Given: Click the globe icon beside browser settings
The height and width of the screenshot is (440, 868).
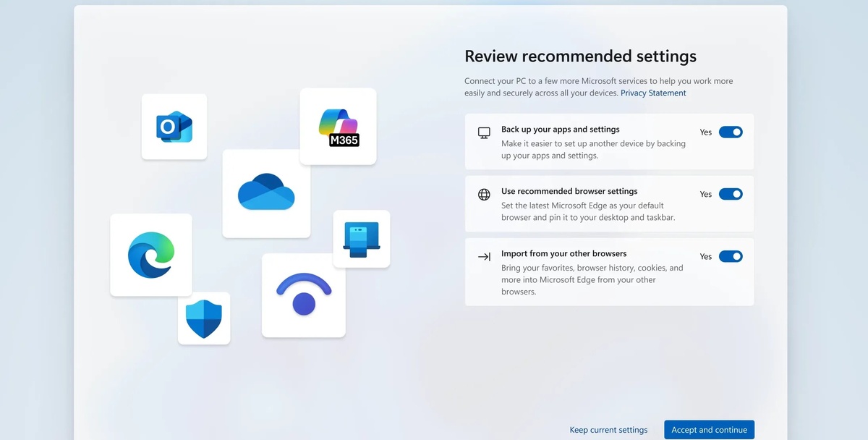Looking at the screenshot, I should 484,195.
